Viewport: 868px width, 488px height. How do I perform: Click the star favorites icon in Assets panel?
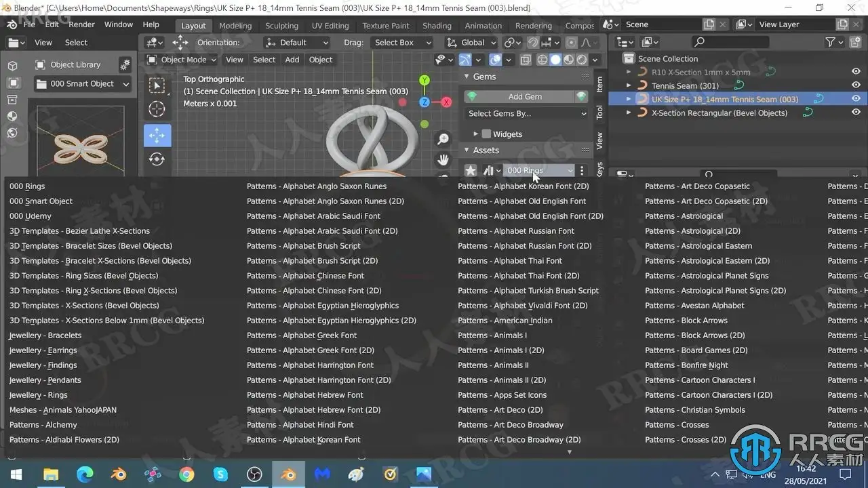pos(471,170)
